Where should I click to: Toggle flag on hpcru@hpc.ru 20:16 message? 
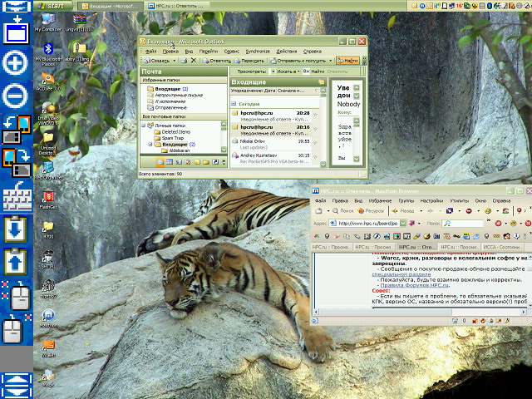pos(315,130)
